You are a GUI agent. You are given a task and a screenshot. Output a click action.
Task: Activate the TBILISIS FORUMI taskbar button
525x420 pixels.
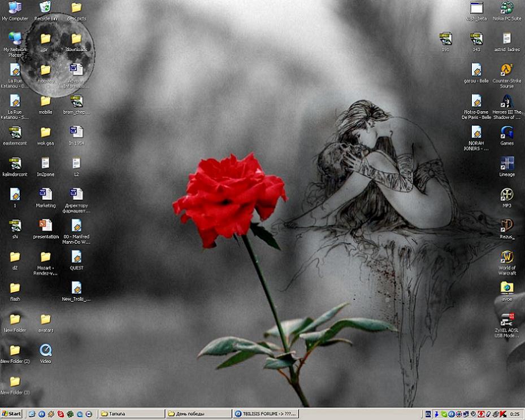[266, 414]
